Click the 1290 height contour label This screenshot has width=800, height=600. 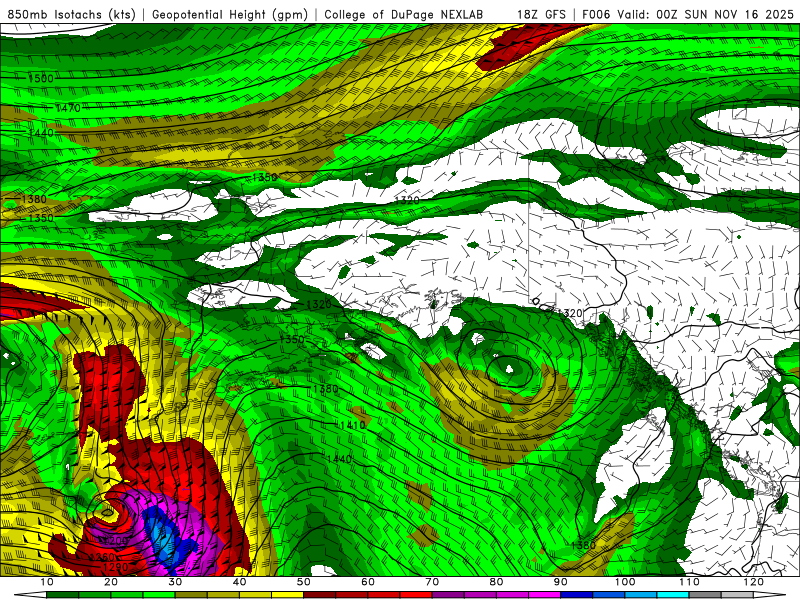tap(116, 567)
